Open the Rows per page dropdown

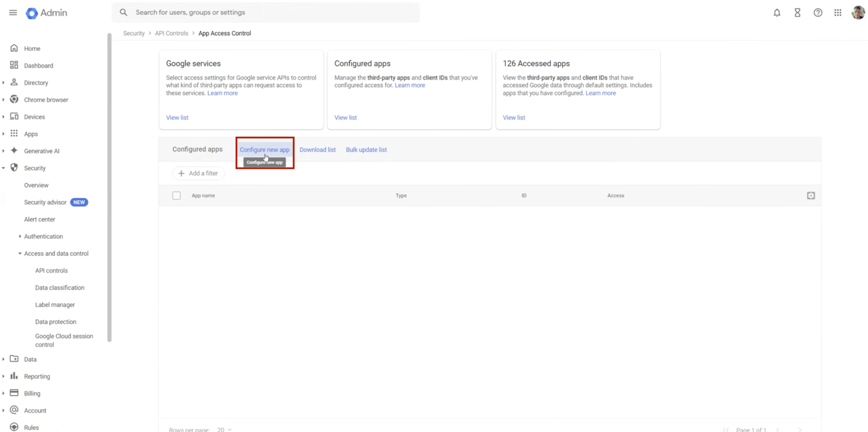pyautogui.click(x=224, y=429)
